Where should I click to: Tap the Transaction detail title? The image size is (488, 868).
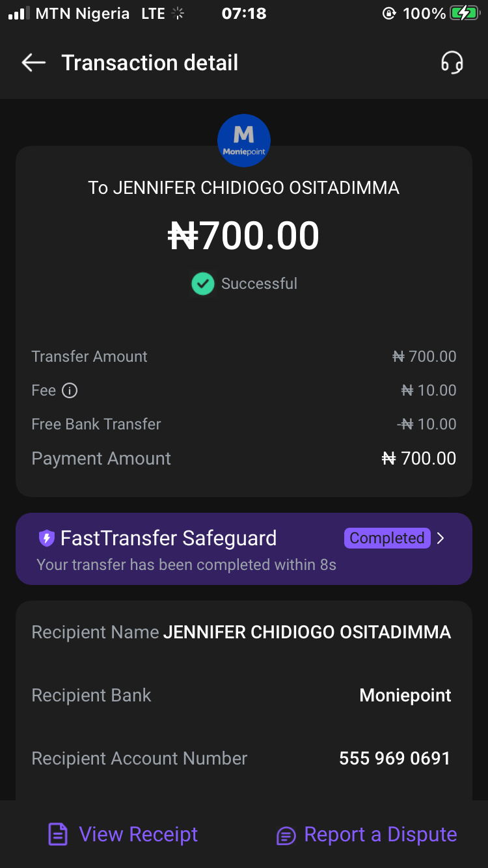[150, 62]
